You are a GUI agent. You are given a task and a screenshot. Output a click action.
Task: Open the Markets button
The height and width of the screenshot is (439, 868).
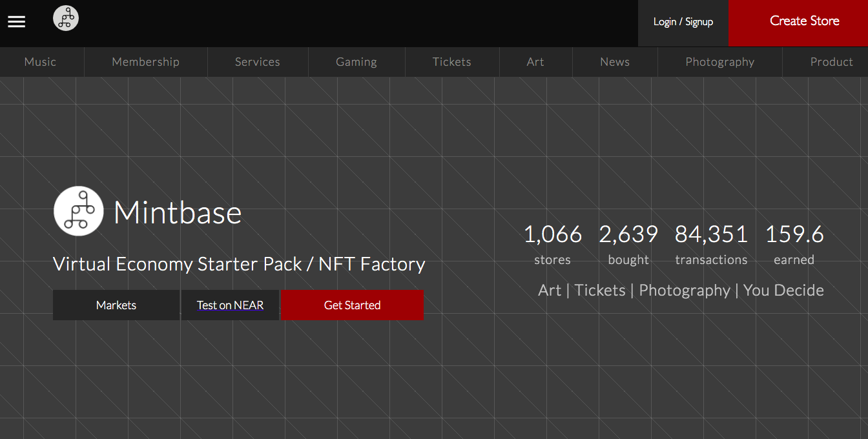coord(116,305)
